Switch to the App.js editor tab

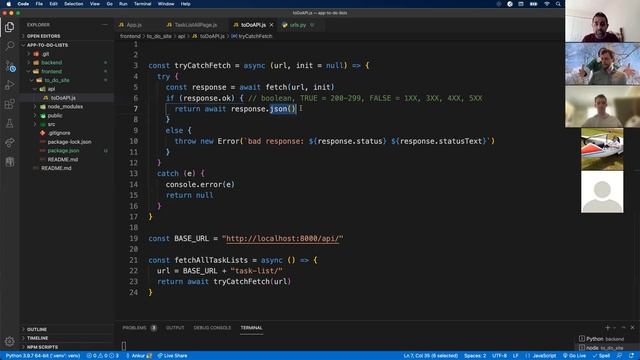coord(134,25)
